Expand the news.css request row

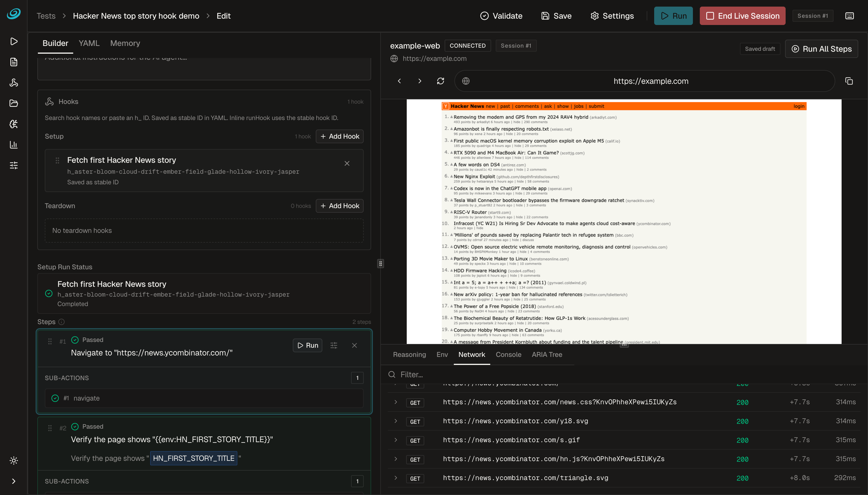396,402
